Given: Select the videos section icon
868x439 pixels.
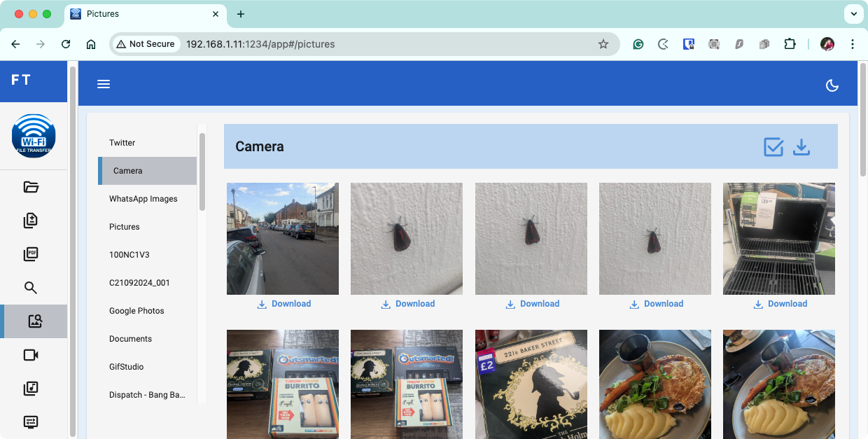Looking at the screenshot, I should (30, 355).
